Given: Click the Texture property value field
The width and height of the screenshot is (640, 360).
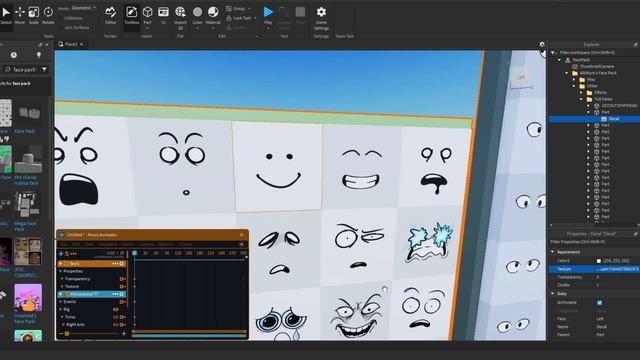Looking at the screenshot, I should click(x=617, y=269).
